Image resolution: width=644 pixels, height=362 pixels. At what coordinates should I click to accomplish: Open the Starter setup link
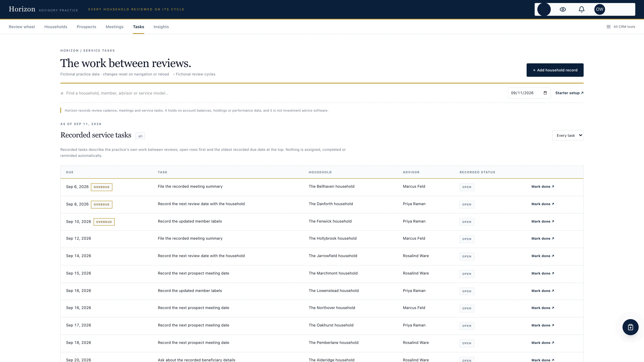click(x=570, y=93)
